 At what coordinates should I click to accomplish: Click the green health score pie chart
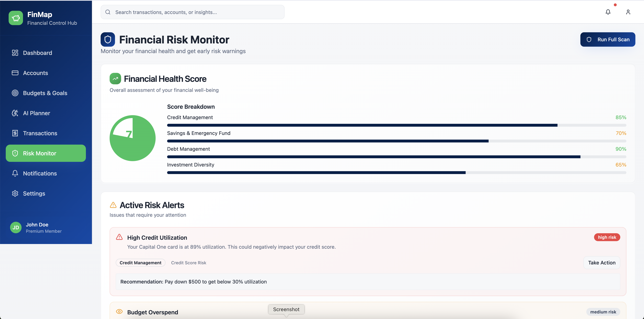132,138
